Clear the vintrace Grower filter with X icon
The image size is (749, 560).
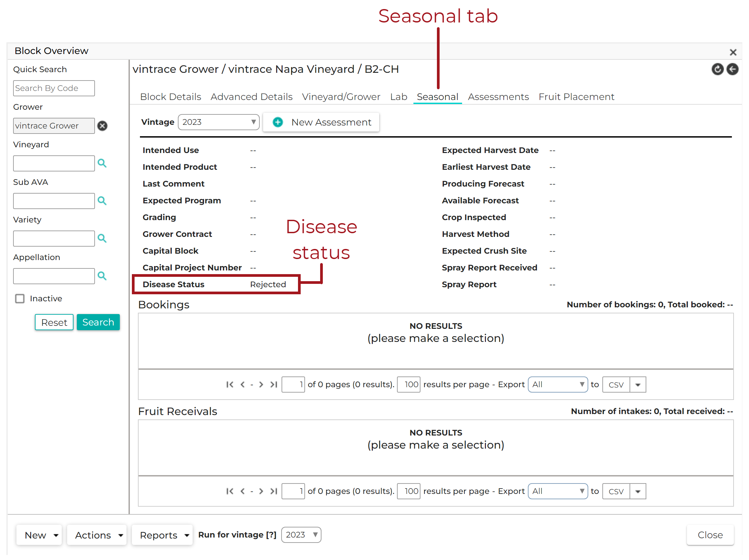click(x=102, y=126)
